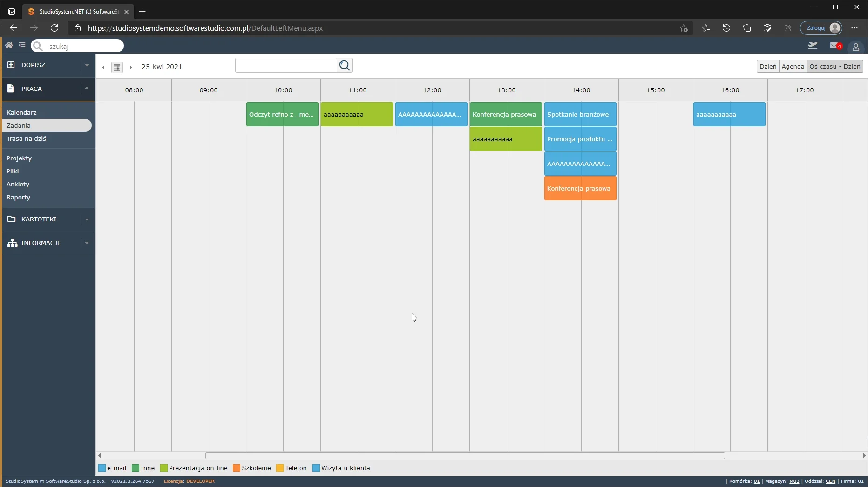This screenshot has width=868, height=487.
Task: Open the user profile icon in the app header
Action: click(855, 47)
